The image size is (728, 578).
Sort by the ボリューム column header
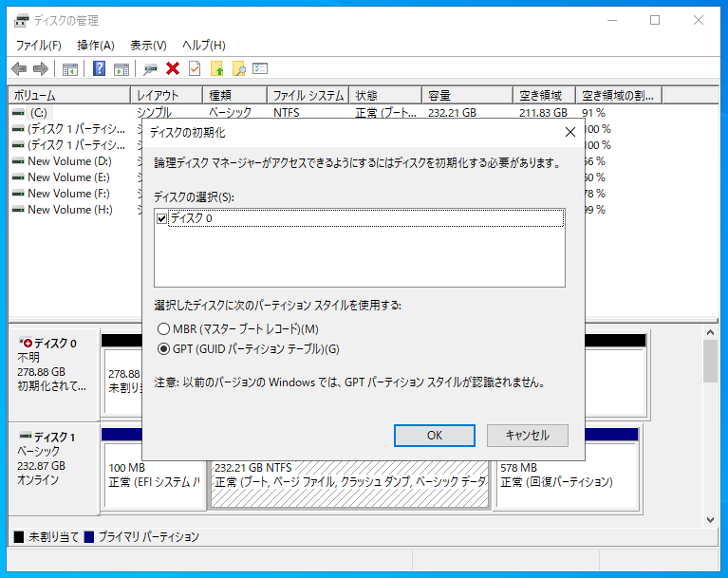(68, 95)
